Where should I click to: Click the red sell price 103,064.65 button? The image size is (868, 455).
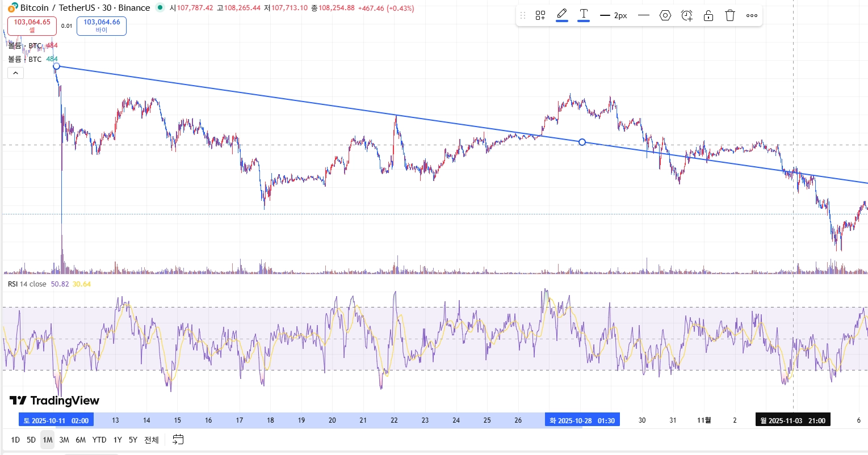(x=32, y=26)
